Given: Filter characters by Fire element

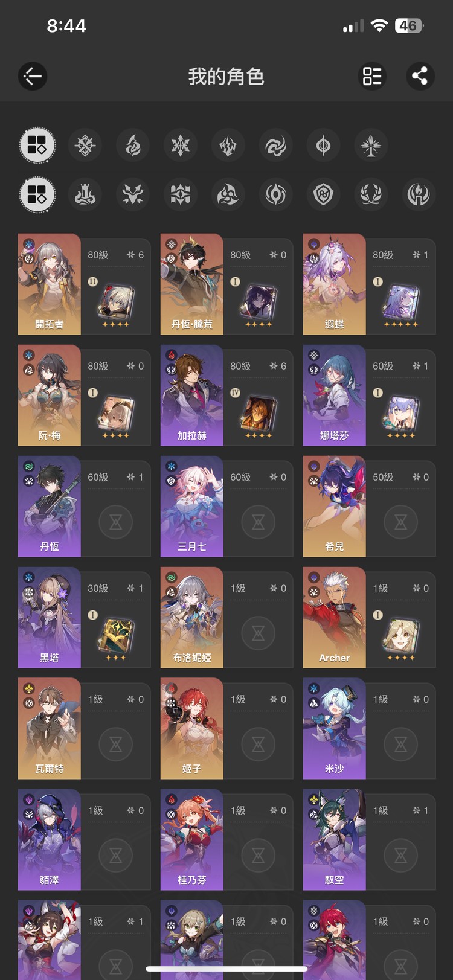Looking at the screenshot, I should pyautogui.click(x=133, y=146).
